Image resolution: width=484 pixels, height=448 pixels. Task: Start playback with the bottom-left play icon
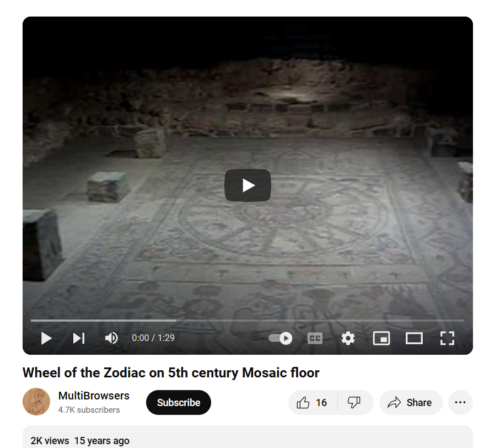tap(46, 338)
